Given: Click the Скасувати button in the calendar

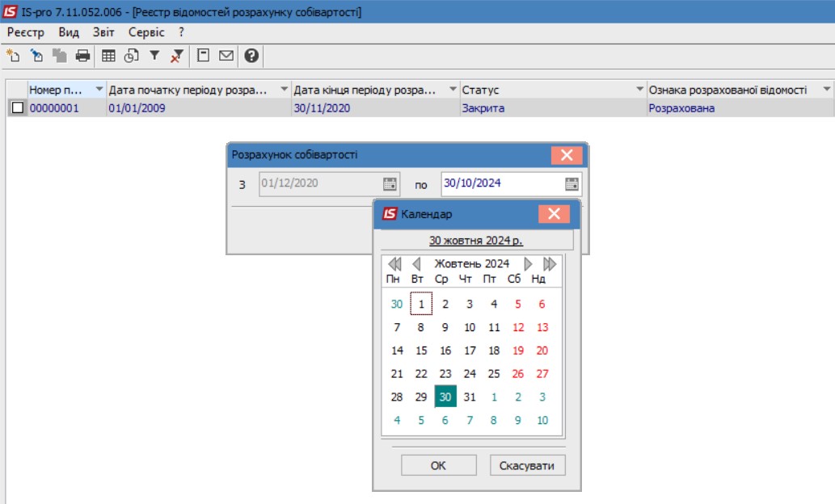Looking at the screenshot, I should coord(527,465).
